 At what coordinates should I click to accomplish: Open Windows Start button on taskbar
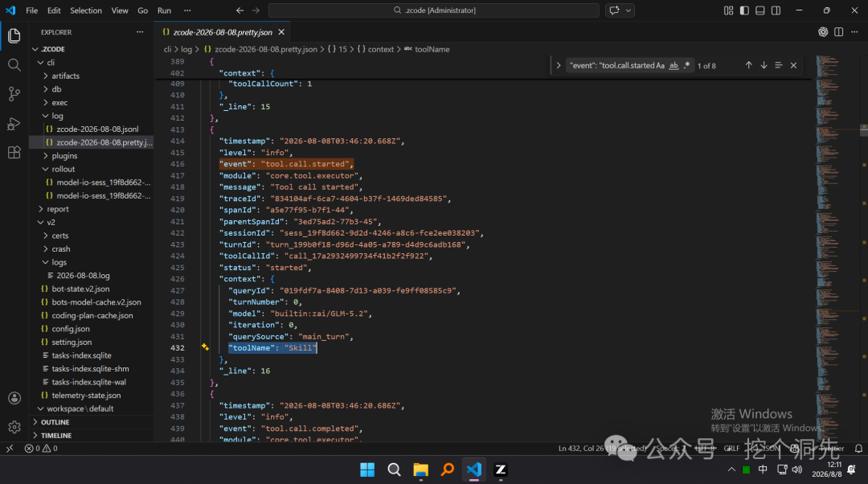tap(367, 470)
